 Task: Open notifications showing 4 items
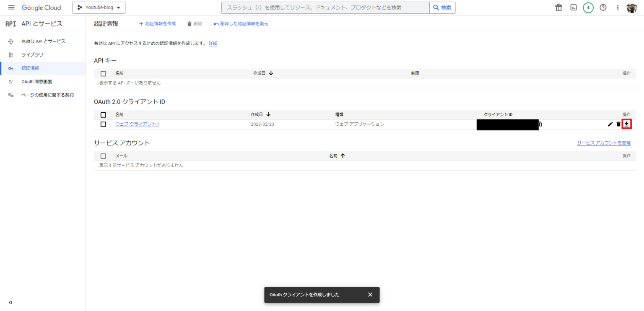pyautogui.click(x=588, y=7)
